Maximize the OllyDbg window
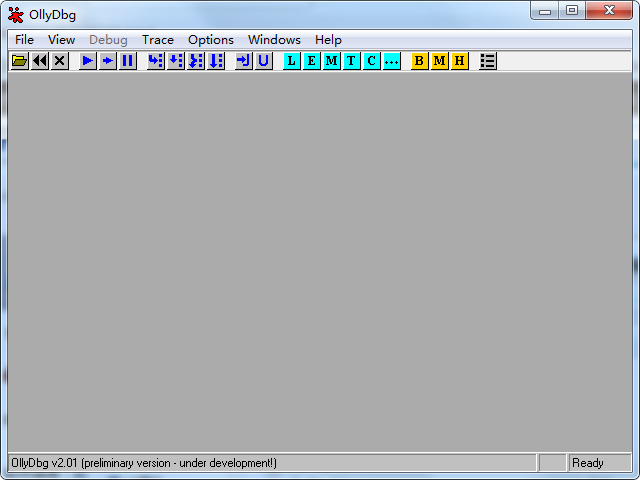640x480 pixels. [x=572, y=11]
